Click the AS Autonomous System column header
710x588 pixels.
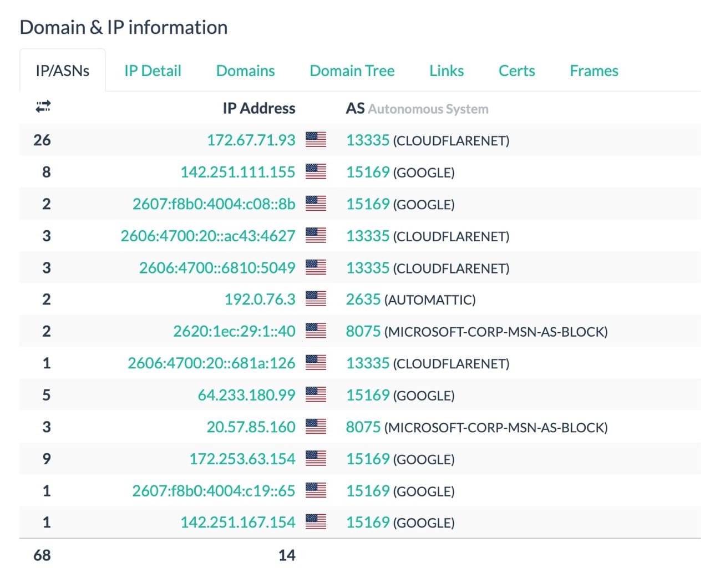click(417, 108)
